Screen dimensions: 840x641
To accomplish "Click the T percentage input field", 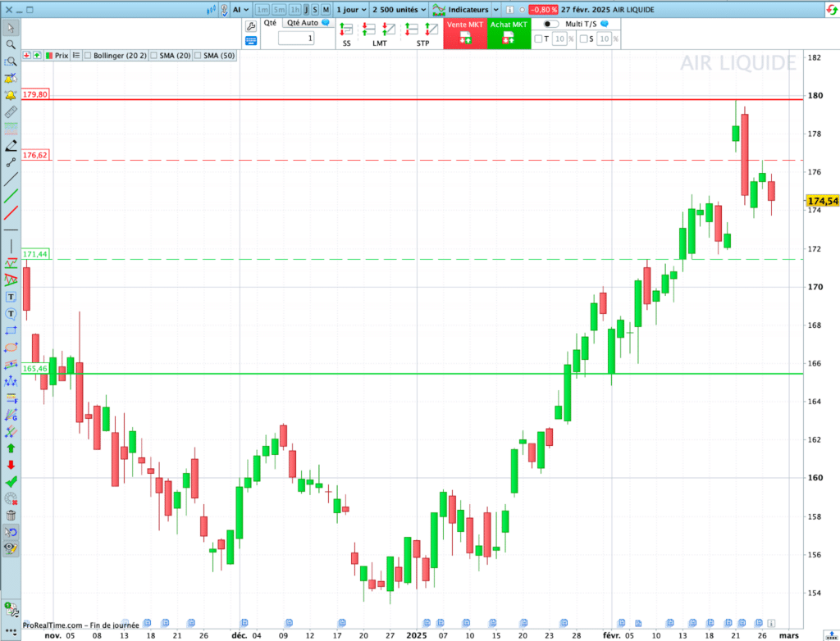I will coord(559,39).
